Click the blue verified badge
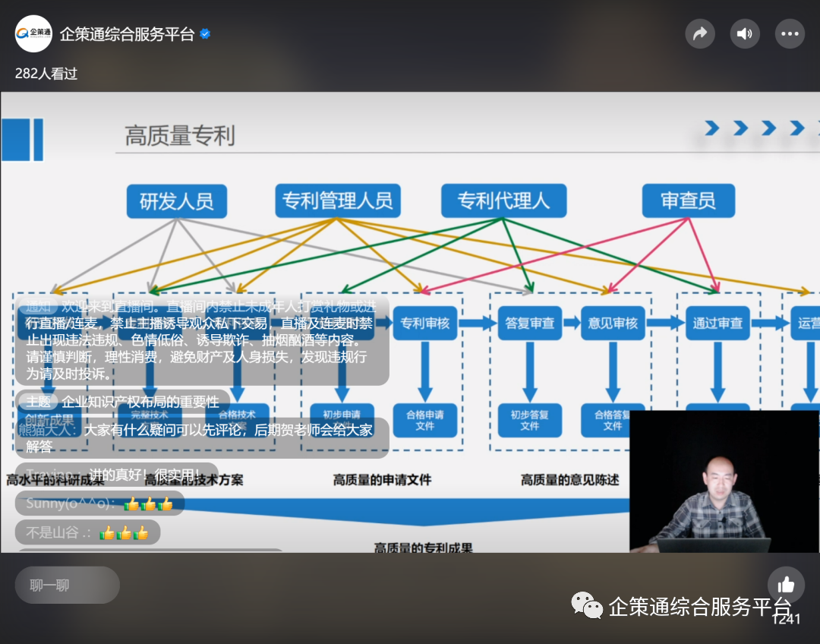 click(x=206, y=34)
